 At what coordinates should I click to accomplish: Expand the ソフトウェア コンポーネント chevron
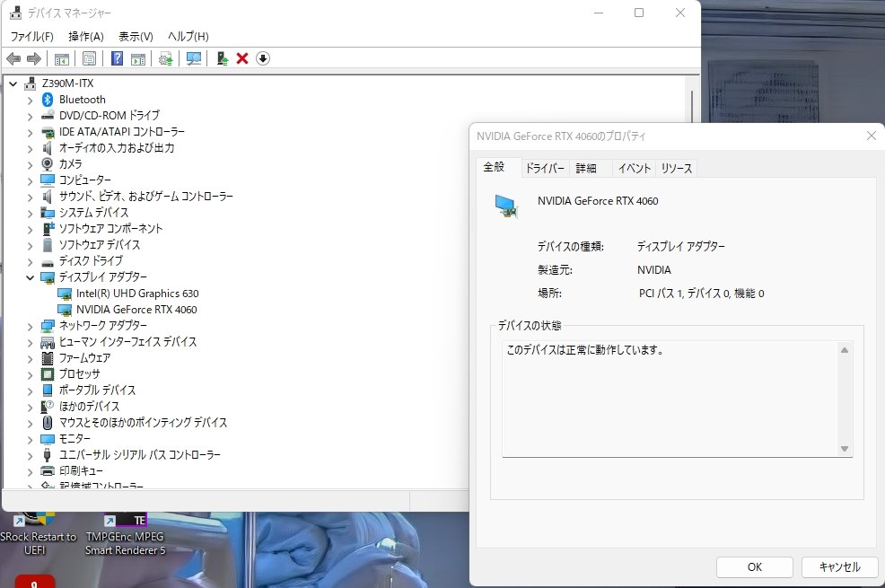(30, 229)
